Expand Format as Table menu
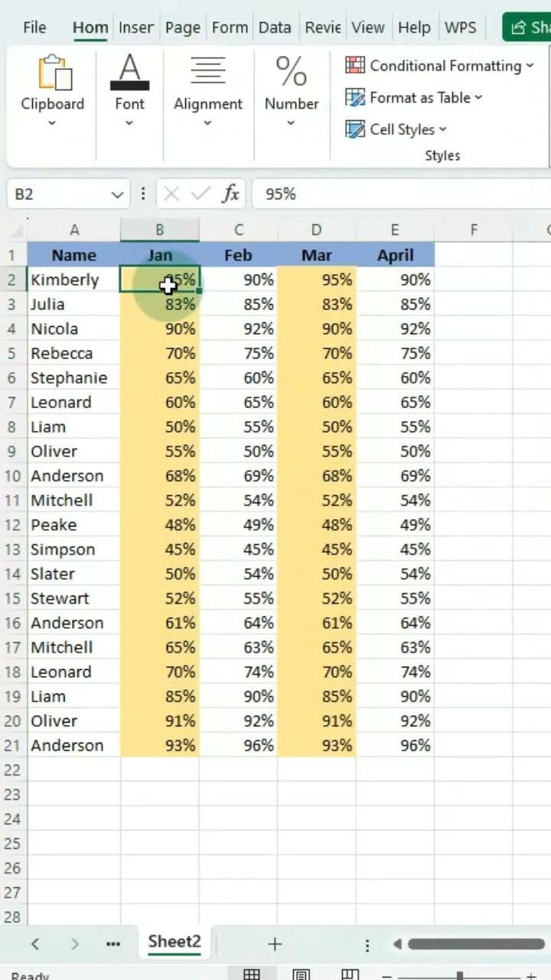This screenshot has width=551, height=980. click(414, 97)
